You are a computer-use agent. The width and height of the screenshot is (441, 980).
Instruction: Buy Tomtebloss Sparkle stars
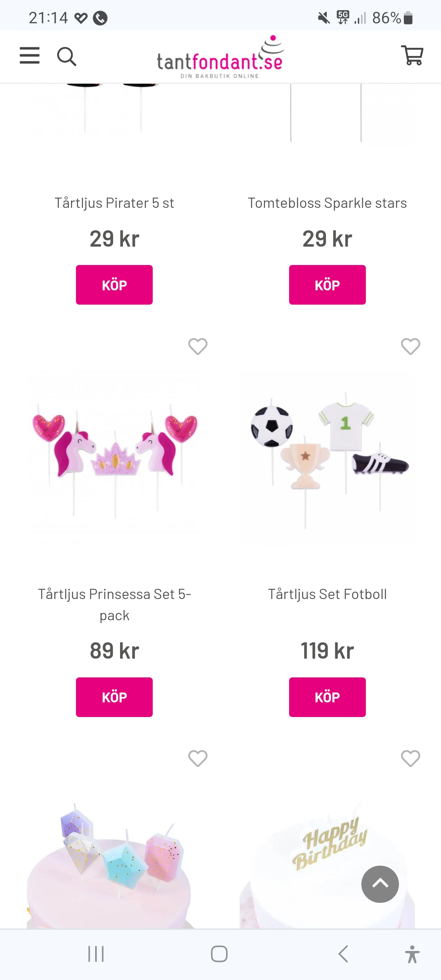pos(327,285)
